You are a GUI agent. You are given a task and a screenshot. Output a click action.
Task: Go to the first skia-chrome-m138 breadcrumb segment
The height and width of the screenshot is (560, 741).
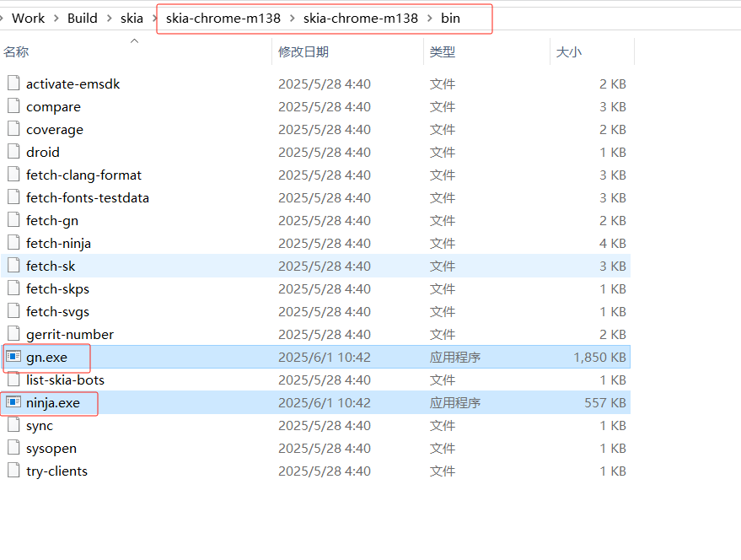coord(223,19)
